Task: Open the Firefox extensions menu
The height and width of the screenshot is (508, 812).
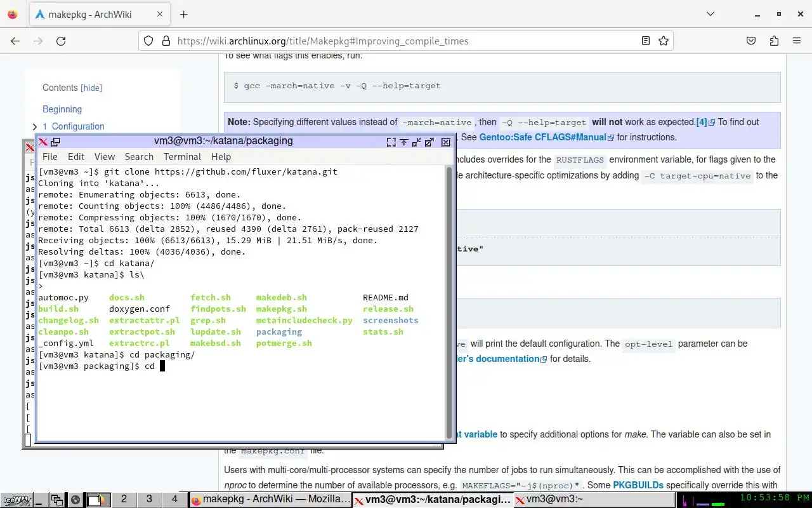Action: [774, 41]
